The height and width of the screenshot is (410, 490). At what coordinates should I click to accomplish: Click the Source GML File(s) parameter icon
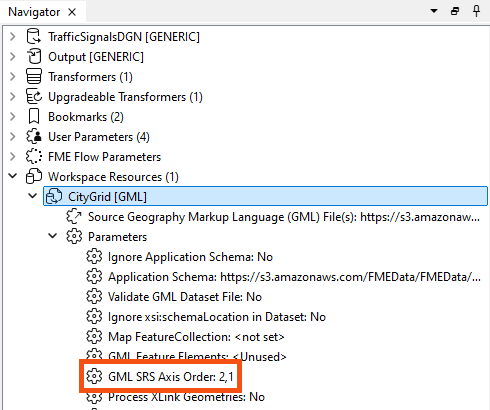74,217
